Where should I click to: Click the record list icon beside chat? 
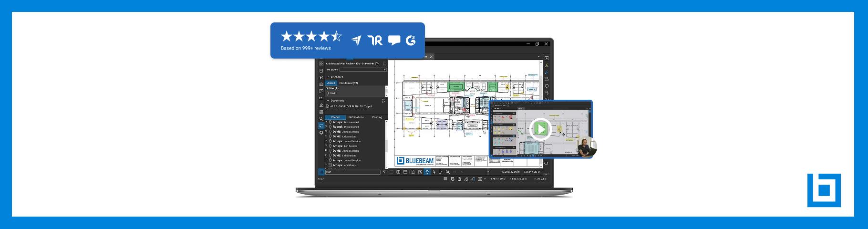pyautogui.click(x=321, y=172)
